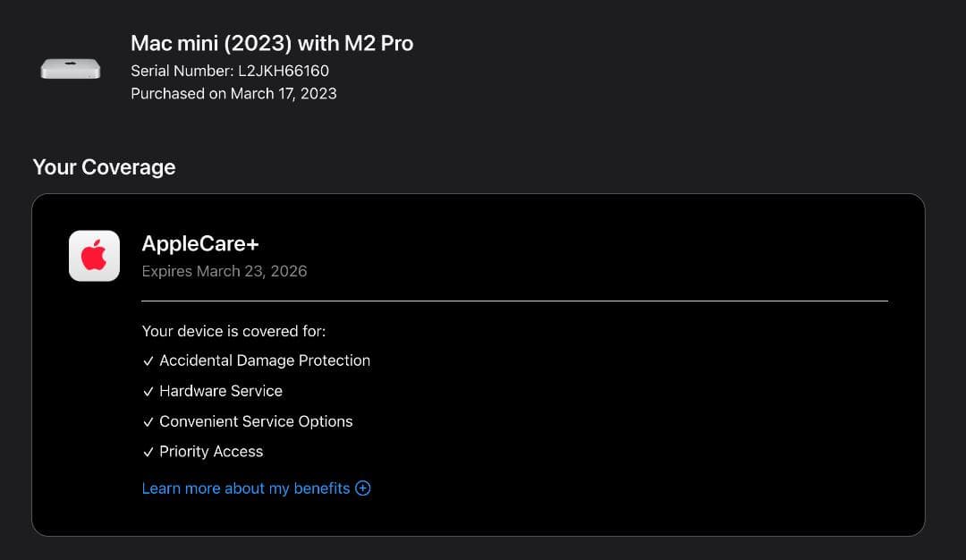966x560 pixels.
Task: Click the checkmark beside Convenient Service Options
Action: [x=148, y=421]
